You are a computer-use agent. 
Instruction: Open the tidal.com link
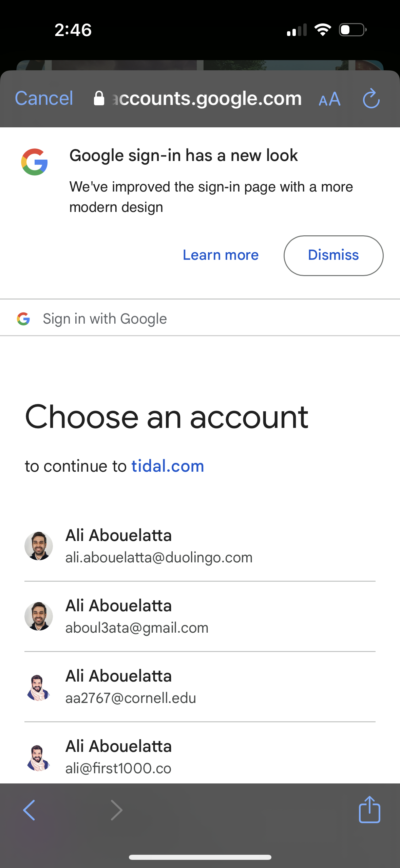coord(168,466)
